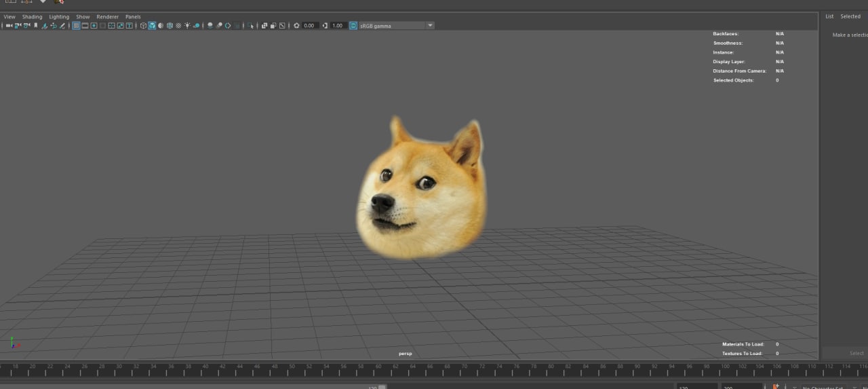Toggle Multisample Anti-aliasing icon
The image size is (868, 389).
tap(228, 25)
